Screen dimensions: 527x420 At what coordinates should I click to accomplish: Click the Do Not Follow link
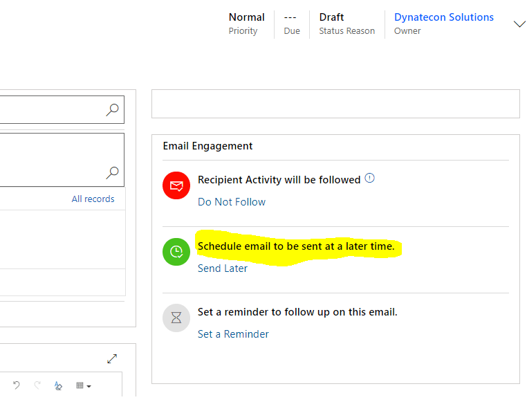point(231,202)
